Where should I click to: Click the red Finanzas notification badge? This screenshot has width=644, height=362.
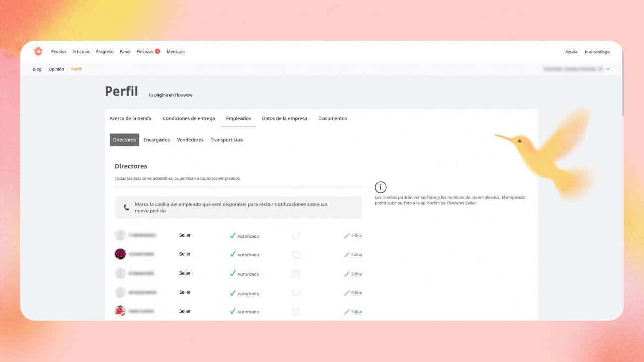[157, 51]
